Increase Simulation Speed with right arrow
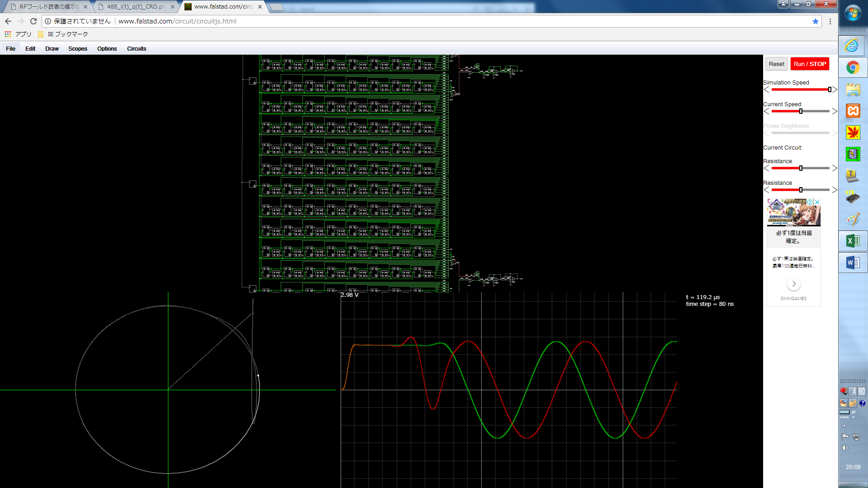The height and width of the screenshot is (488, 868). click(x=835, y=89)
